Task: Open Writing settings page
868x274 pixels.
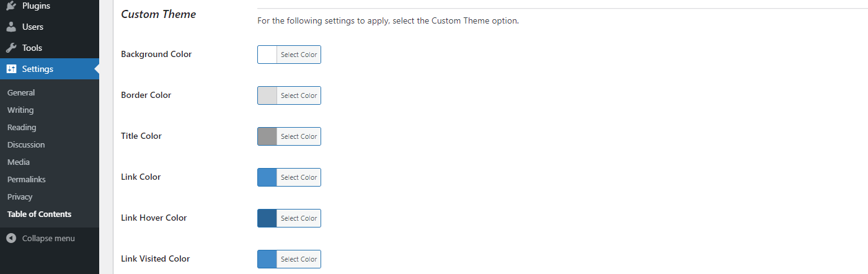Action: tap(20, 110)
